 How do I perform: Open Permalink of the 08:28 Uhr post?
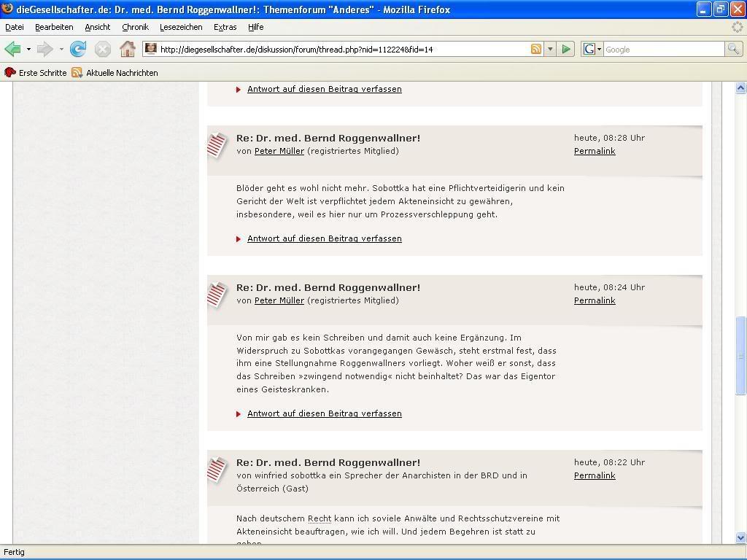coord(595,151)
